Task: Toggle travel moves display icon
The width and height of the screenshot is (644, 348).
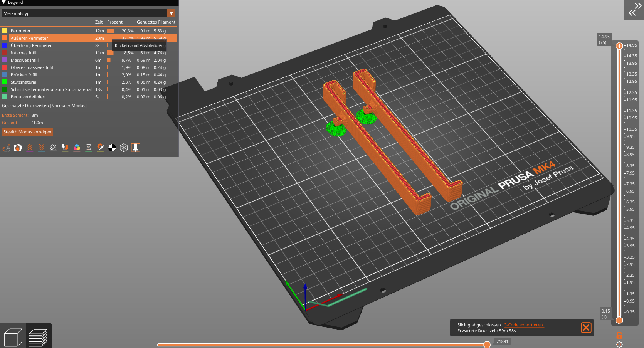Action: tap(6, 148)
